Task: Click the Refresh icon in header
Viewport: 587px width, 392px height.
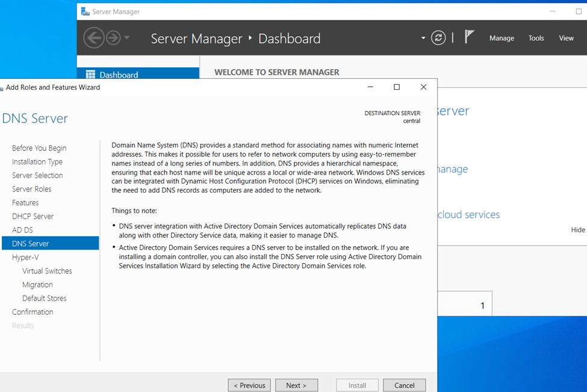Action: pos(438,38)
